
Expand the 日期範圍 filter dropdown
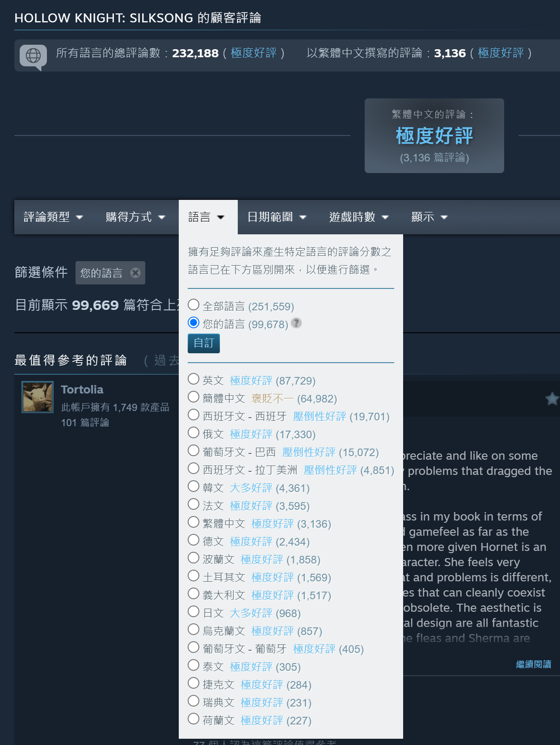(277, 217)
